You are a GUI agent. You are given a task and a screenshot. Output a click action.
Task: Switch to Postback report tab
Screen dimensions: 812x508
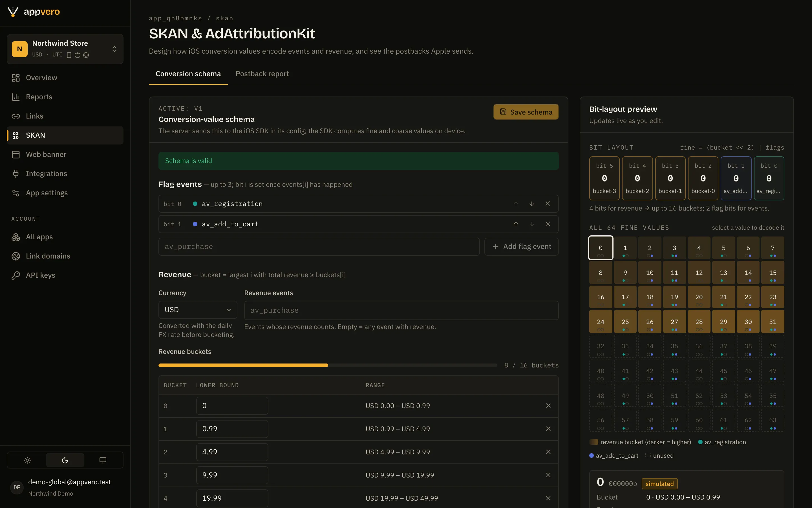[262, 74]
